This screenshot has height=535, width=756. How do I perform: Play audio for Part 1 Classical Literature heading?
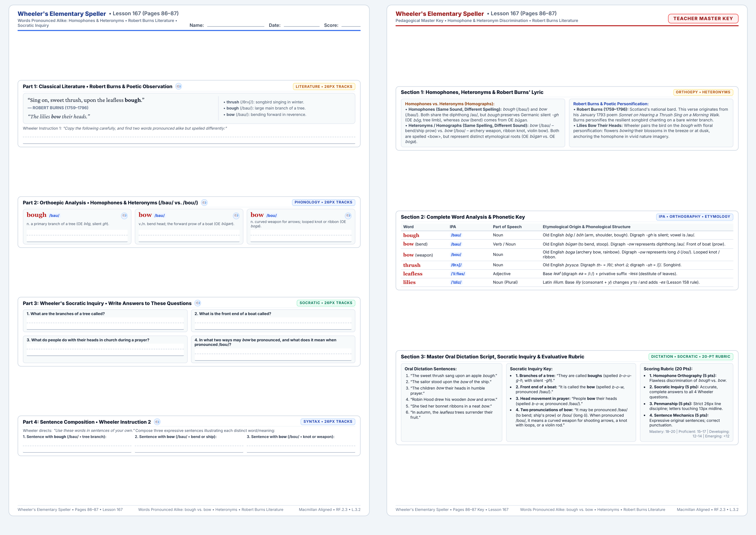(178, 86)
